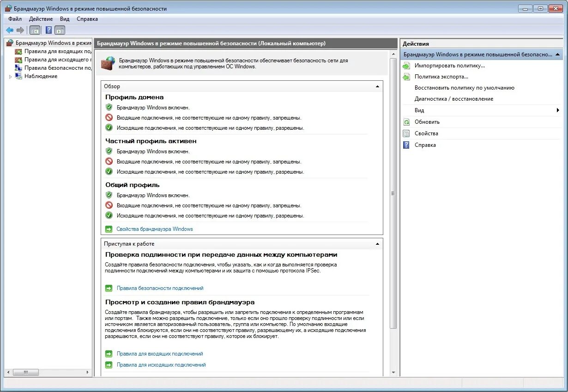568x392 pixels.
Task: Click the Обновить refresh icon
Action: [x=406, y=122]
